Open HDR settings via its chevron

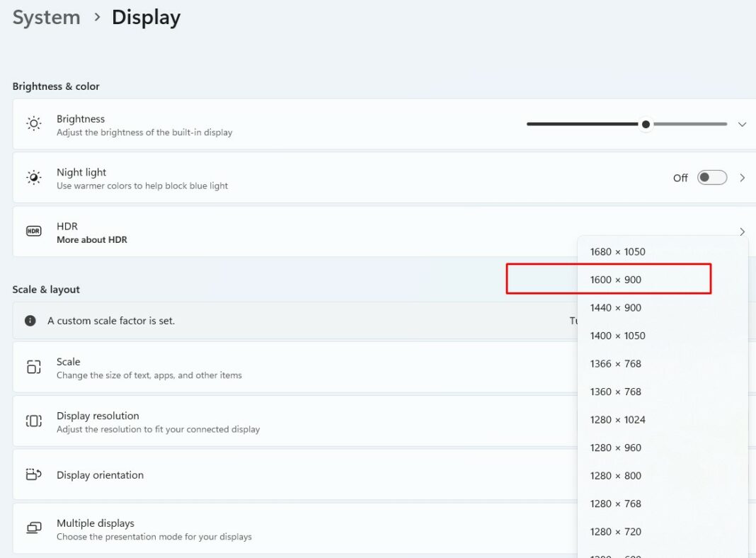[742, 231]
